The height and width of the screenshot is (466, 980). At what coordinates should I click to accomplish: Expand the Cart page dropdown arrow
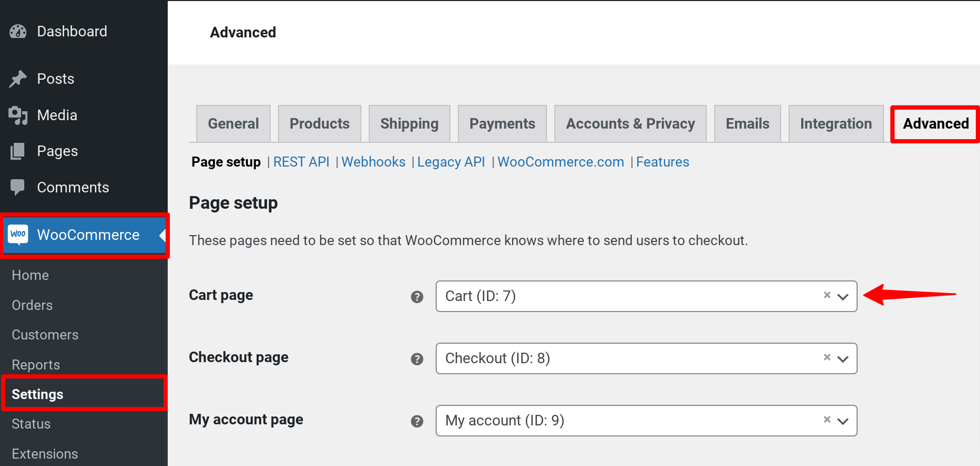(x=843, y=297)
